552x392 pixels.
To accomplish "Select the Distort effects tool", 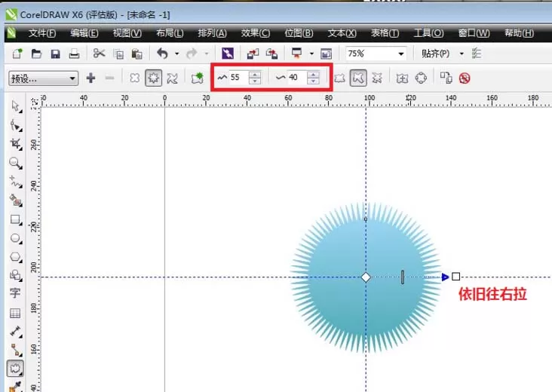I will (15, 368).
